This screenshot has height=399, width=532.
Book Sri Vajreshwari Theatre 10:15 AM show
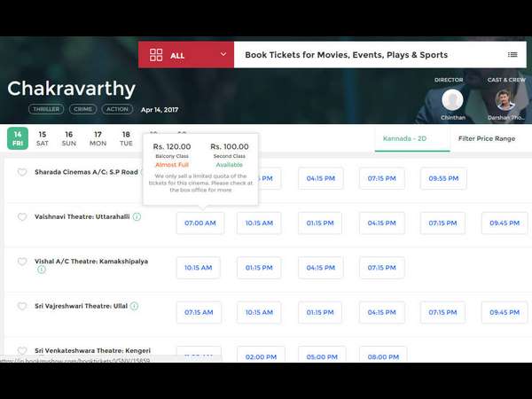(x=259, y=312)
